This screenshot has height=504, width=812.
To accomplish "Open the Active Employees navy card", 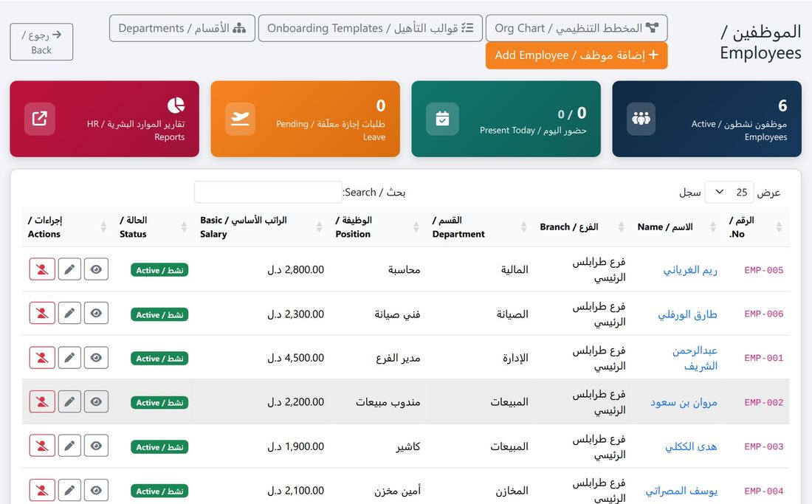I will [707, 119].
